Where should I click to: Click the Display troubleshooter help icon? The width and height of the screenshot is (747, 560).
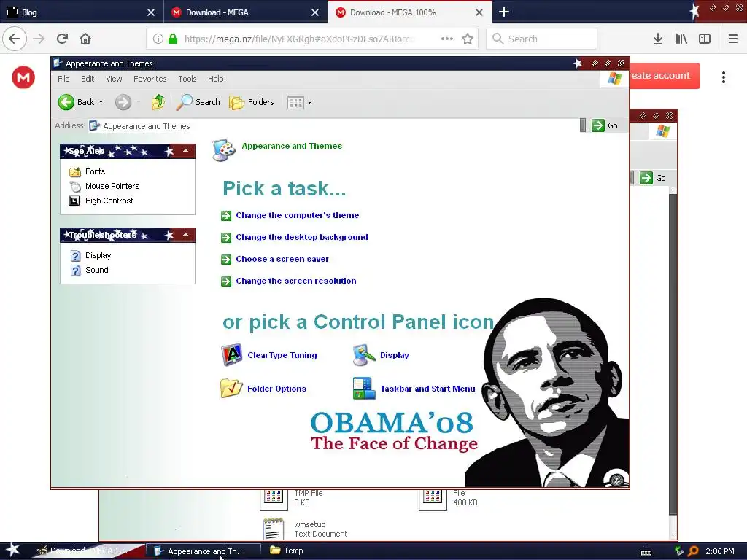[75, 256]
